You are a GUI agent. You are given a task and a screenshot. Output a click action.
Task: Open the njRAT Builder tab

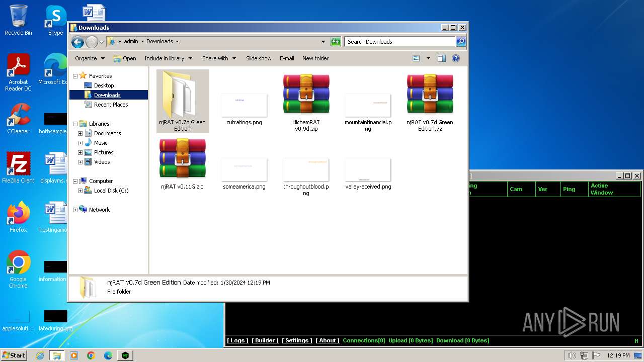pos(265,340)
